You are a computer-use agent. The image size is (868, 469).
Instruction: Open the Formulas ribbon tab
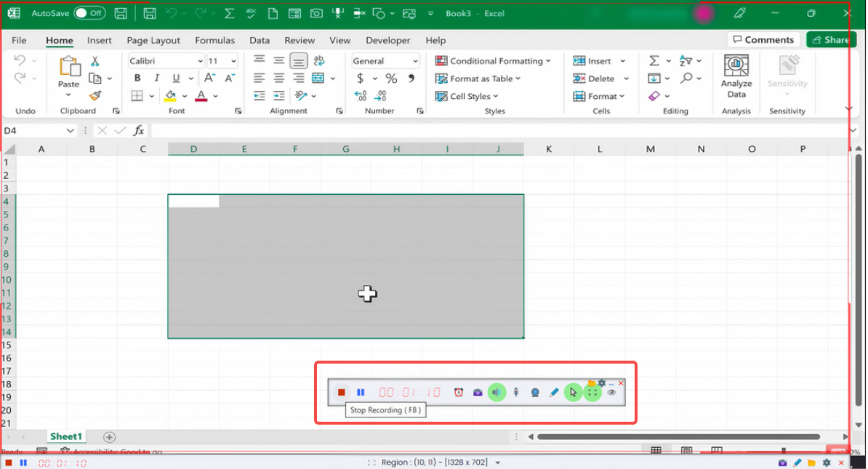pos(214,41)
